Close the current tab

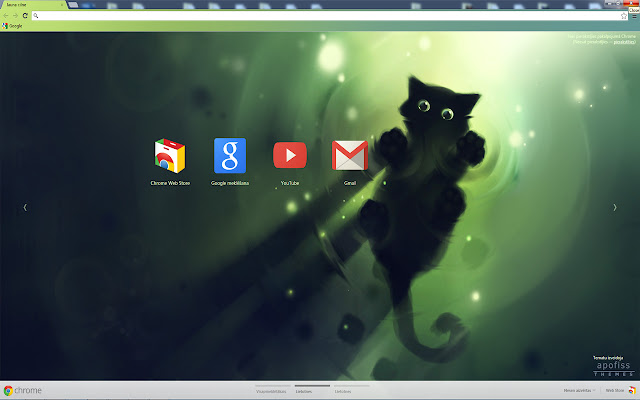tap(62, 5)
